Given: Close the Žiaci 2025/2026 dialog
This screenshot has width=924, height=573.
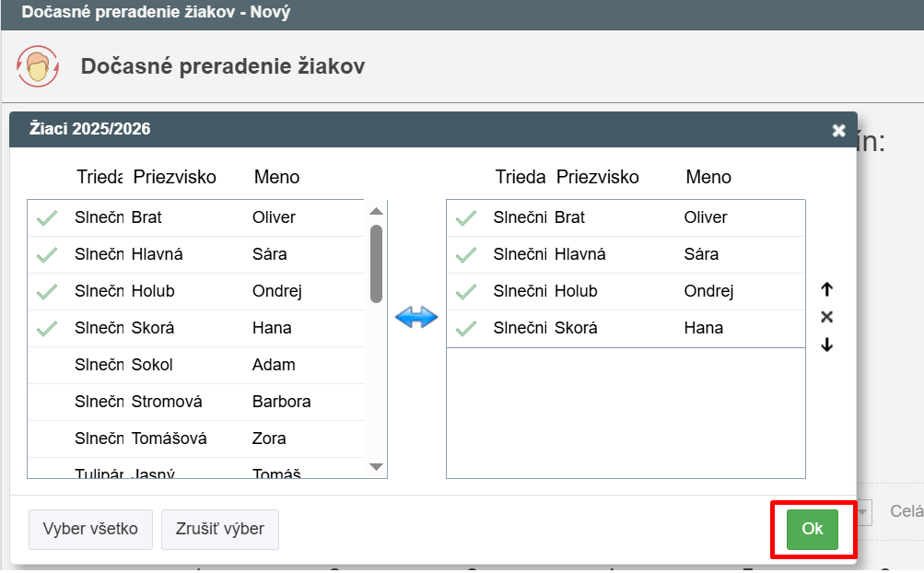Looking at the screenshot, I should coord(838,131).
